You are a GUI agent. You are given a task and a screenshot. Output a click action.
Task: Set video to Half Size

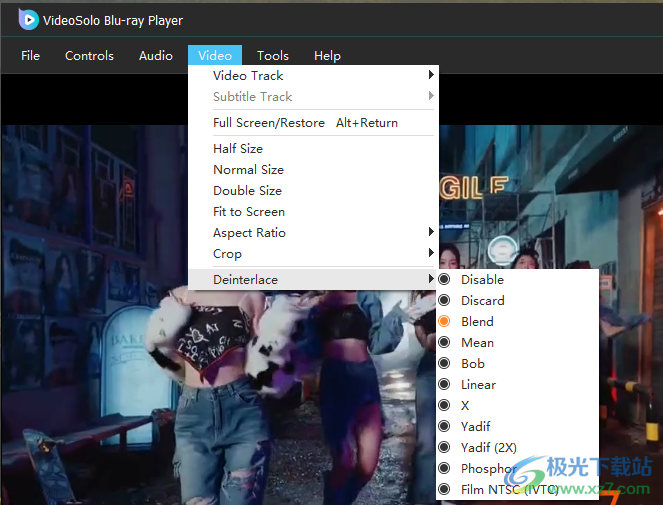point(313,148)
